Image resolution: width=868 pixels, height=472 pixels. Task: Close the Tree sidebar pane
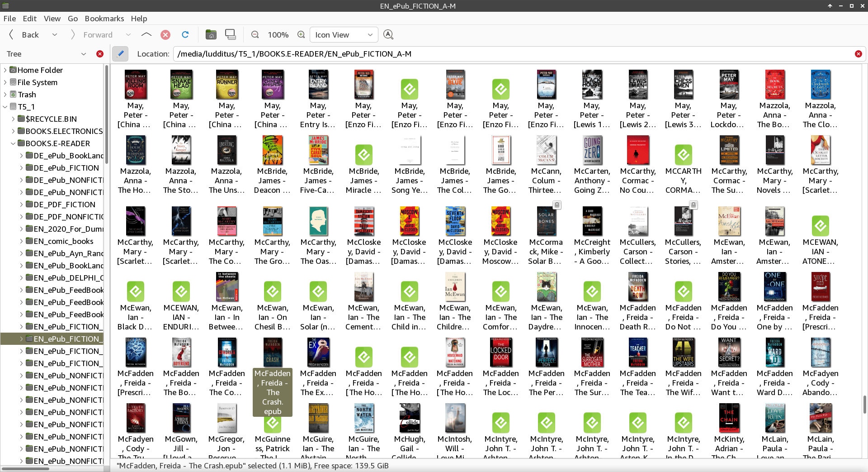tap(100, 54)
